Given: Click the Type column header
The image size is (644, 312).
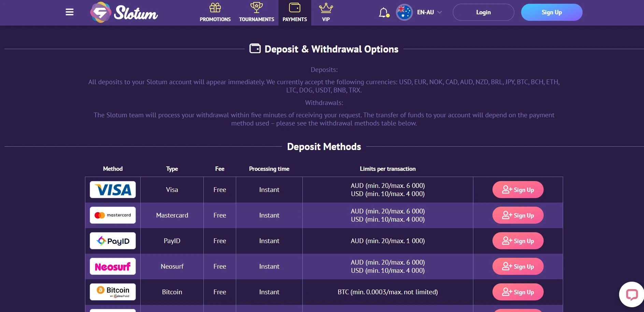Looking at the screenshot, I should [172, 169].
